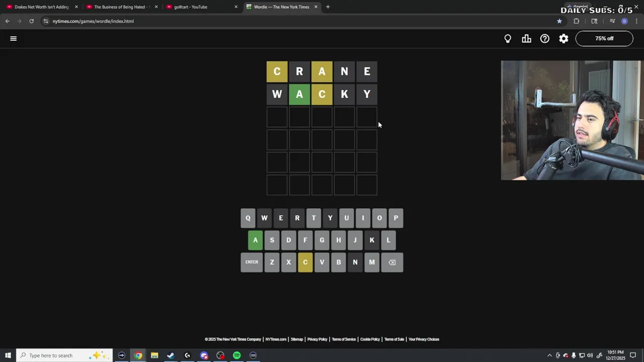
Task: Open a new browser tab
Action: [x=328, y=7]
